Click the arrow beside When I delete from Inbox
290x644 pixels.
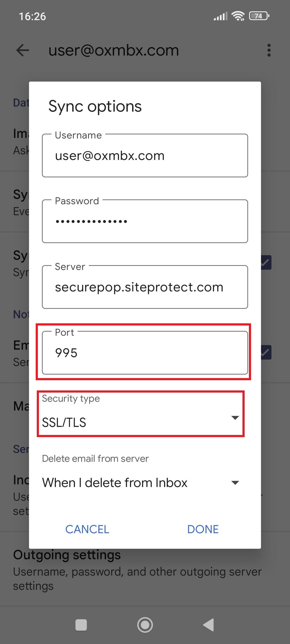click(235, 483)
